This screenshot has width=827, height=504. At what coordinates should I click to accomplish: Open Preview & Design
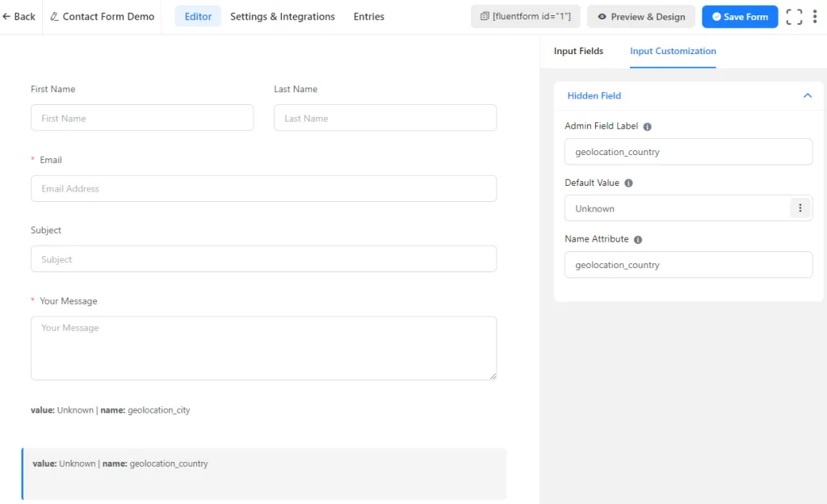[640, 17]
